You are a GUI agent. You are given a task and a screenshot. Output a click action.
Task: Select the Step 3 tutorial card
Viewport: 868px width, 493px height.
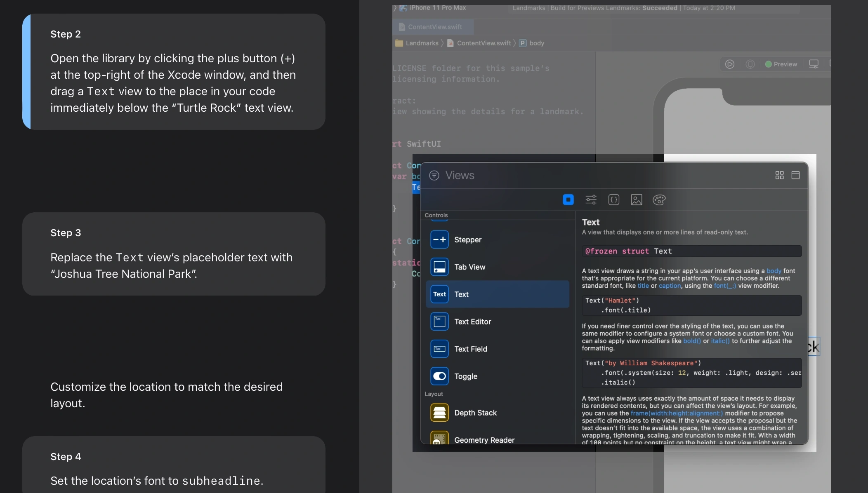[x=174, y=254]
